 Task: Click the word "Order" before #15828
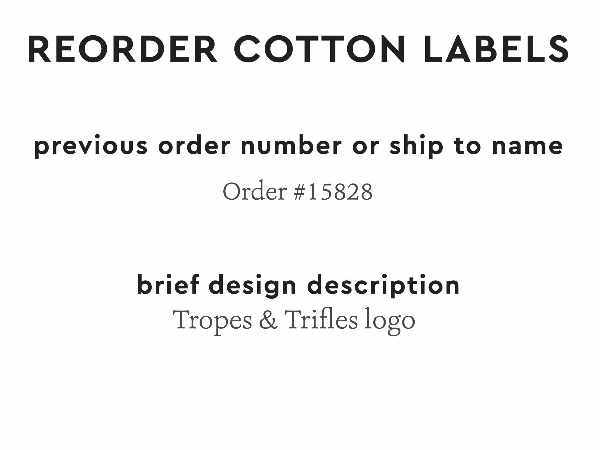point(254,192)
